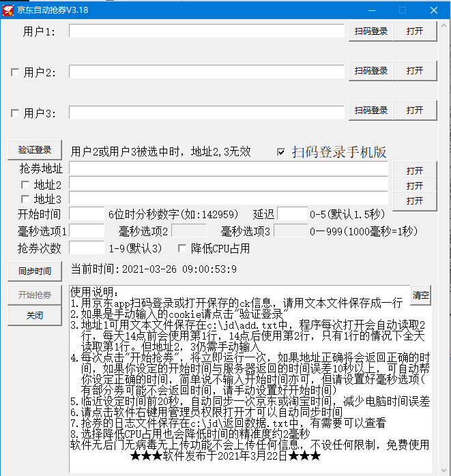Click line '★★★软件发布于2021年3月22日★★★'
Screen dimensions: 451x476
tap(225, 456)
